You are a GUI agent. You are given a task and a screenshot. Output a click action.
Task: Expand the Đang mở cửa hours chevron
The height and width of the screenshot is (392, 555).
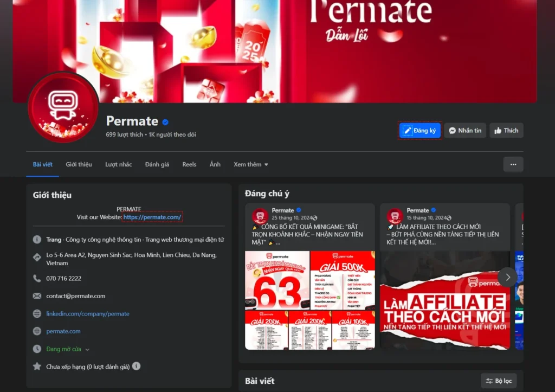click(87, 350)
